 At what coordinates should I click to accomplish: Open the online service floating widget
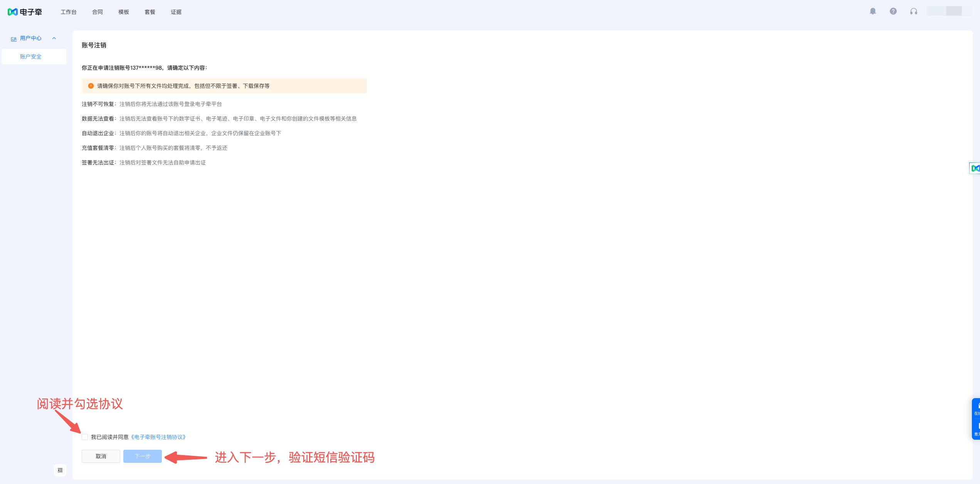pyautogui.click(x=977, y=409)
